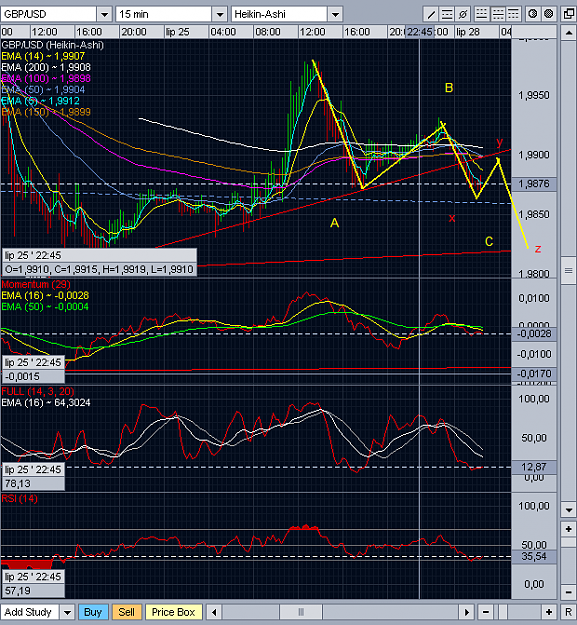
Task: Click the yellow B wave label
Action: (449, 88)
